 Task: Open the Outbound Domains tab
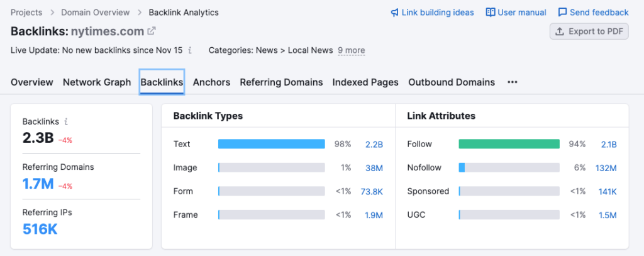(x=452, y=82)
